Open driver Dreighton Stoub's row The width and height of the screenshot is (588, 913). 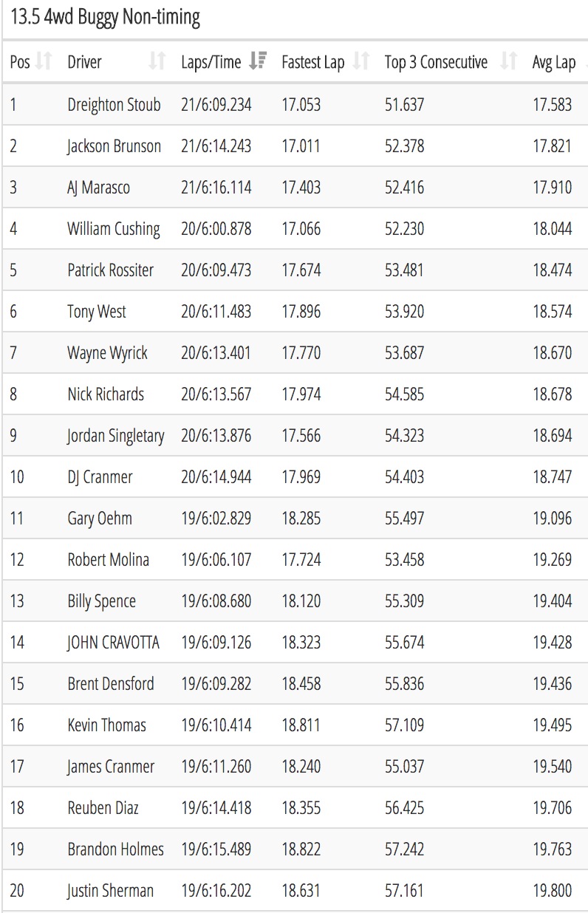pos(295,105)
